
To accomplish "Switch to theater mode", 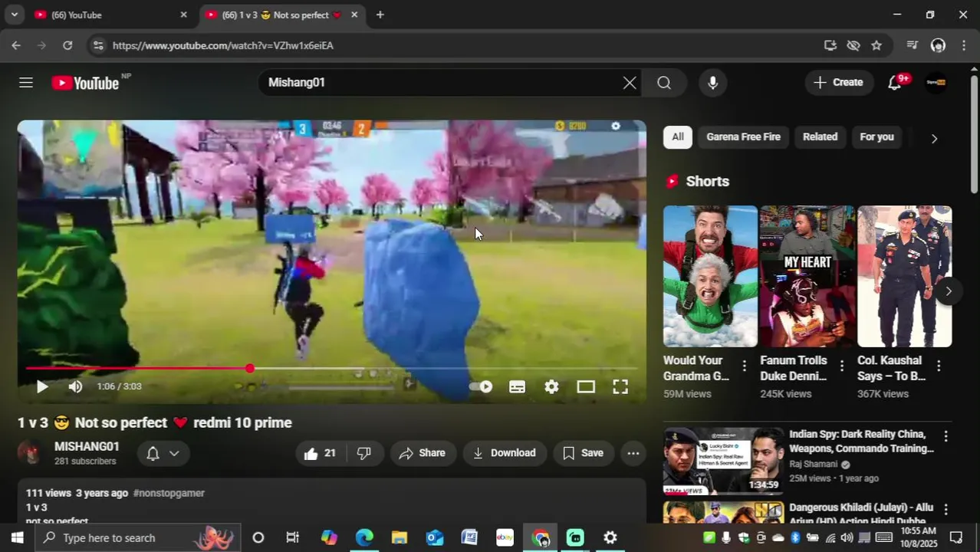I will coord(586,386).
